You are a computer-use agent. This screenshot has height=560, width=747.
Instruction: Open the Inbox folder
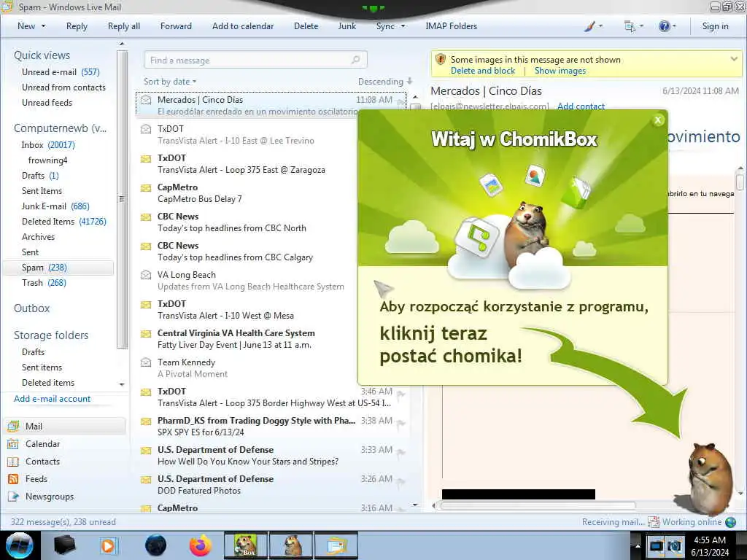[x=47, y=145]
